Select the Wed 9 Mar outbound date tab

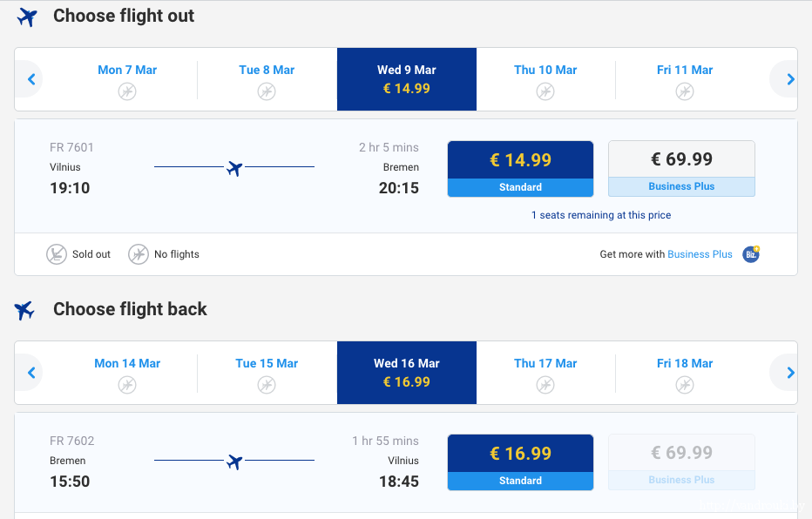click(x=407, y=79)
